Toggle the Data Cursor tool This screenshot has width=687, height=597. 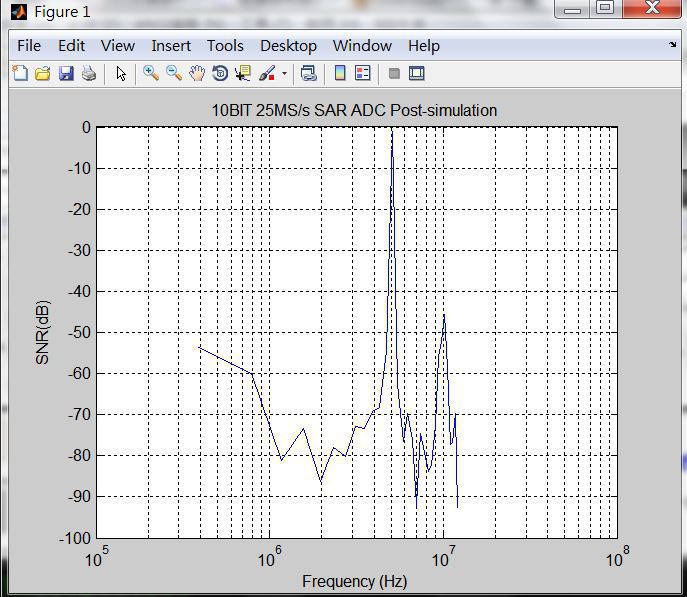coord(242,73)
